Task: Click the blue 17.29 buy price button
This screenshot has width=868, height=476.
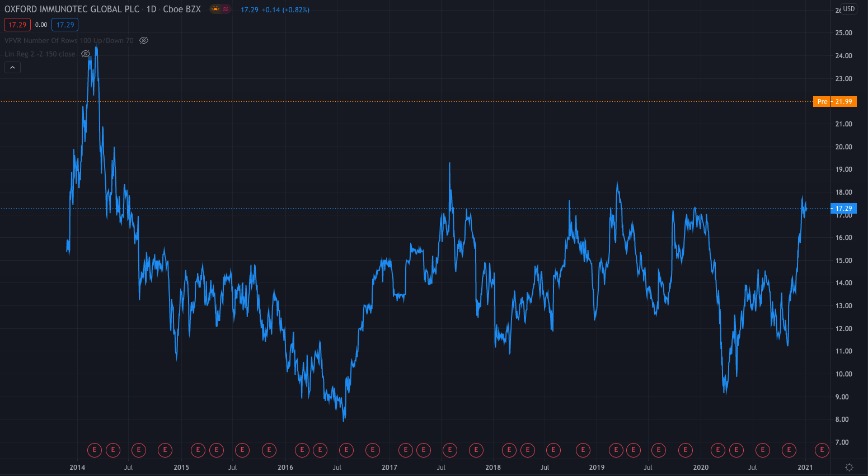Action: [65, 25]
